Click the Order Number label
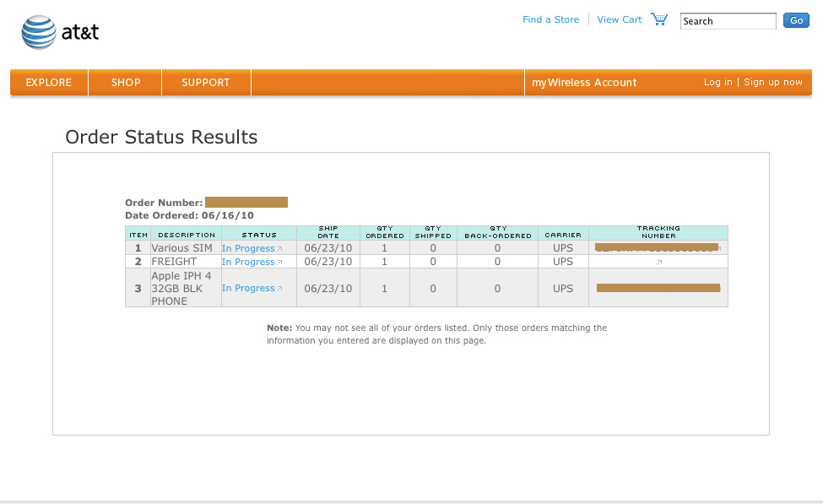The image size is (823, 504). pos(164,203)
